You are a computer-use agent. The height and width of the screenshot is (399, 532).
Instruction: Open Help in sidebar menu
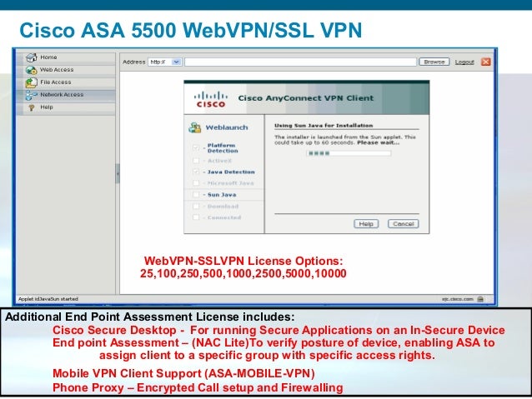pyautogui.click(x=66, y=107)
